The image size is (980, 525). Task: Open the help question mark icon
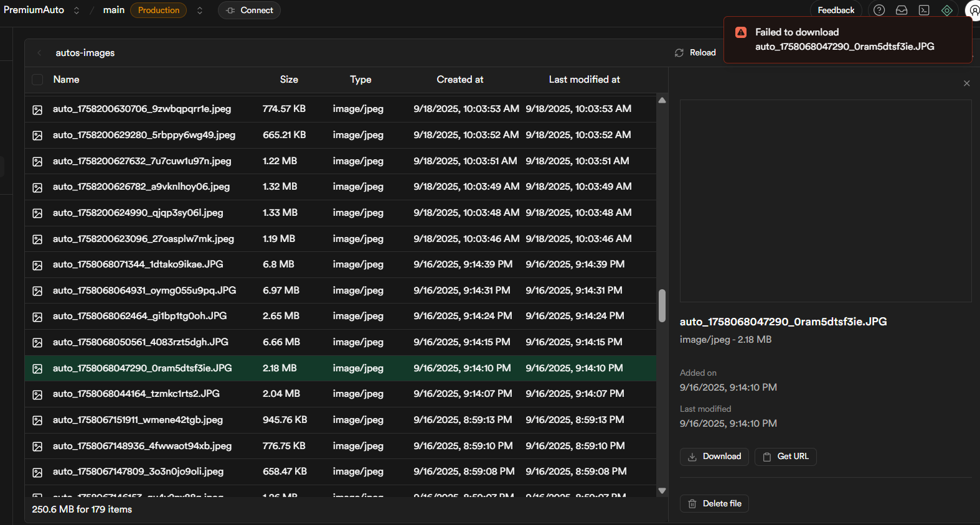879,10
